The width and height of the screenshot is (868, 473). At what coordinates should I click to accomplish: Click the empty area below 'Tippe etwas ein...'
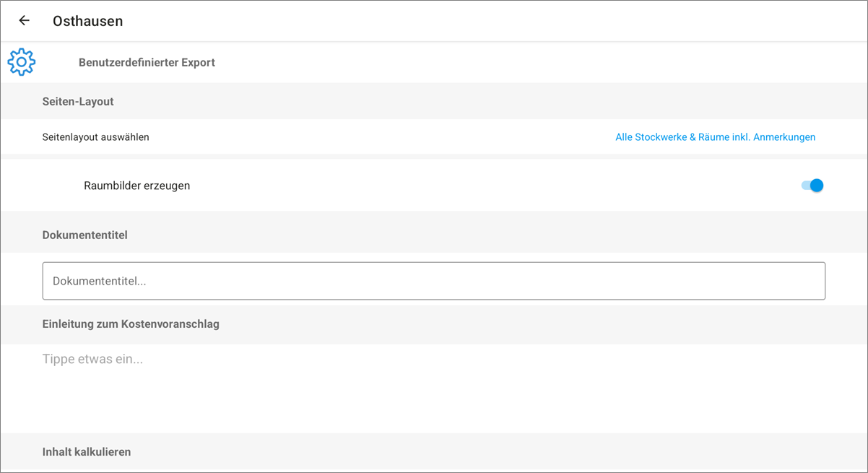[433, 401]
